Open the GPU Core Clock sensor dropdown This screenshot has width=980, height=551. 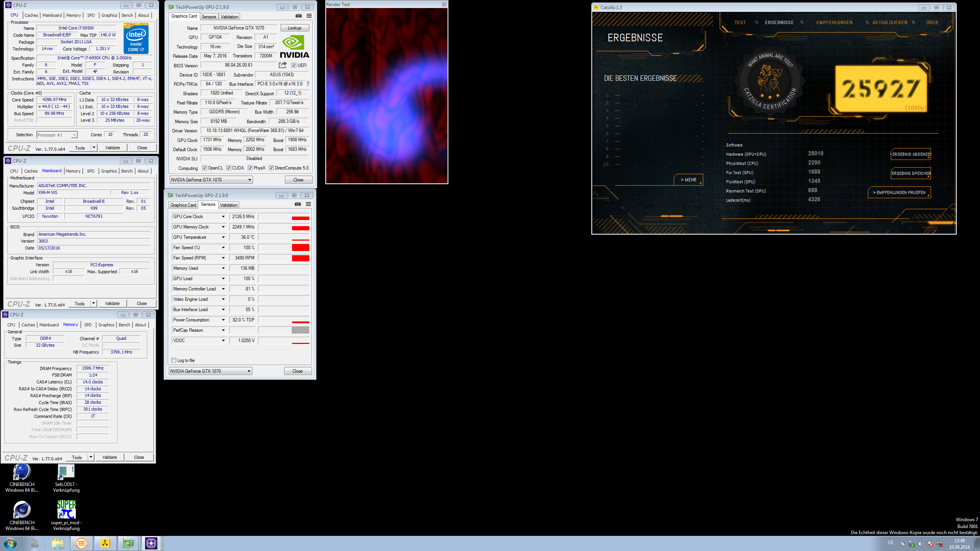(x=223, y=217)
